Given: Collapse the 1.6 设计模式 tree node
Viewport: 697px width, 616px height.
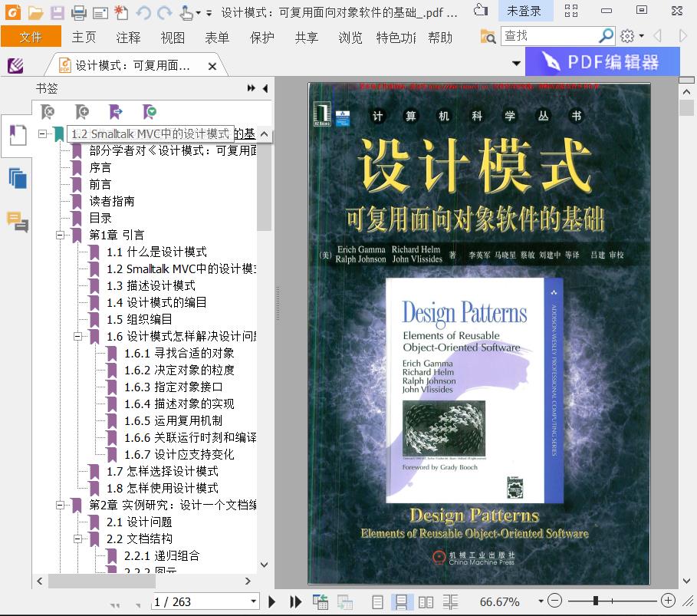Looking at the screenshot, I should coord(77,336).
